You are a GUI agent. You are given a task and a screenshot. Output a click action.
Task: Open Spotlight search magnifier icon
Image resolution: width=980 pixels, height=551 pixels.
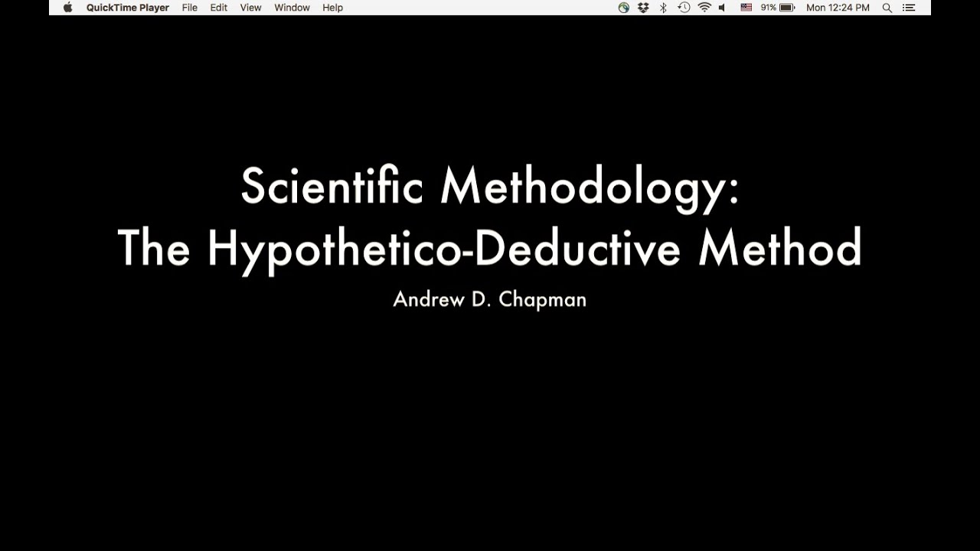[x=887, y=8]
